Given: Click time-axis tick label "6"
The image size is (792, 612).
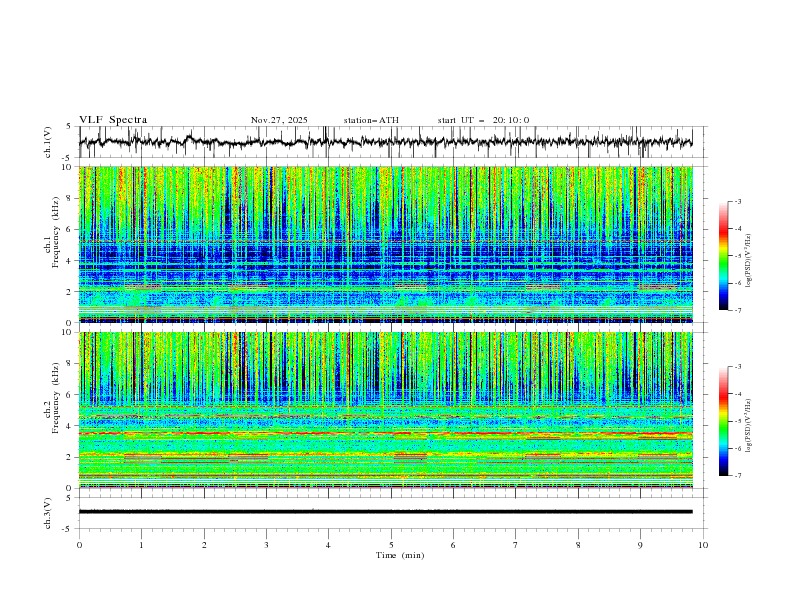Looking at the screenshot, I should tap(453, 545).
